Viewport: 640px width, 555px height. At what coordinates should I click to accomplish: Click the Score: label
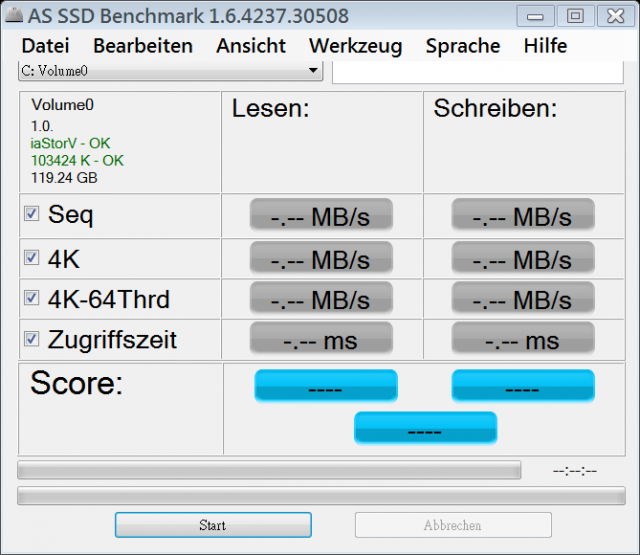[76, 383]
